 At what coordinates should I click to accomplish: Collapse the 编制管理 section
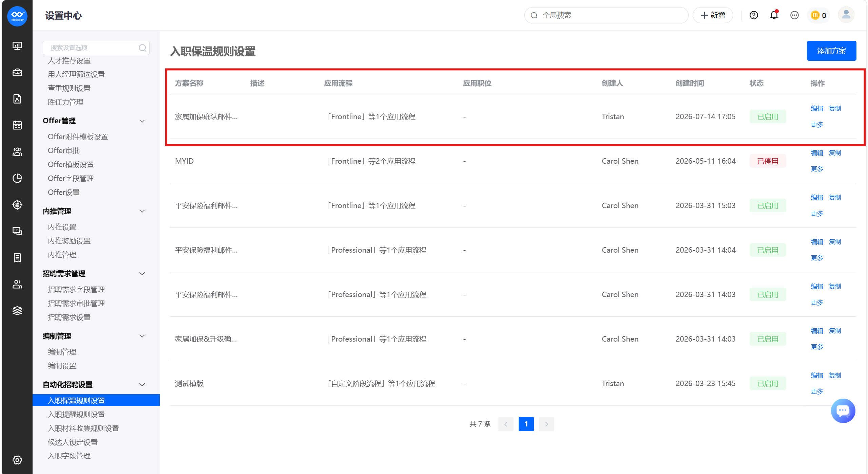click(142, 336)
